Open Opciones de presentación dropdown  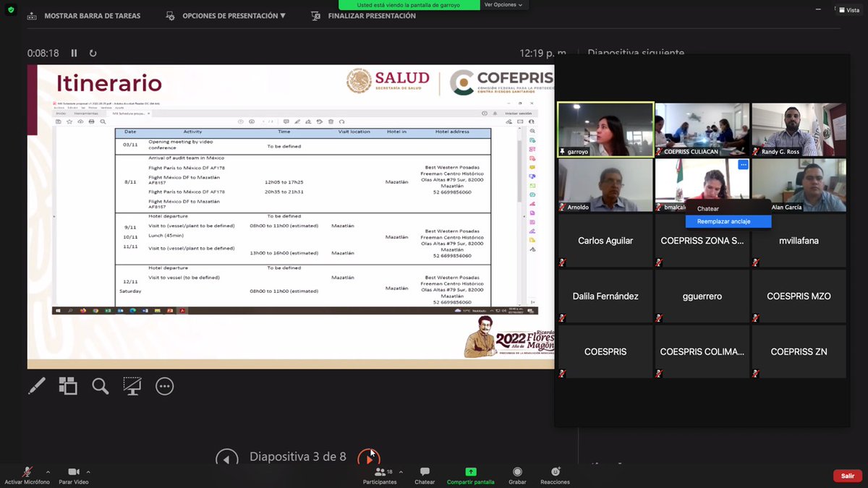coord(225,16)
